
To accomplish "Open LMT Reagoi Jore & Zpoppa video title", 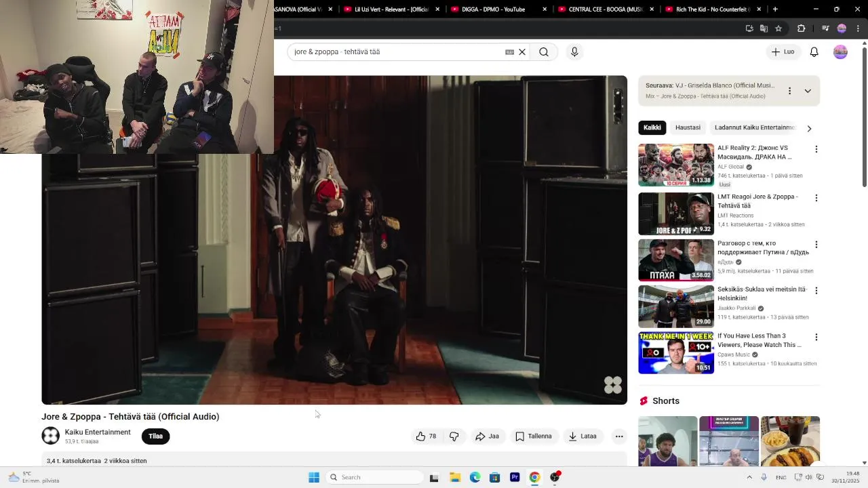I will point(757,201).
